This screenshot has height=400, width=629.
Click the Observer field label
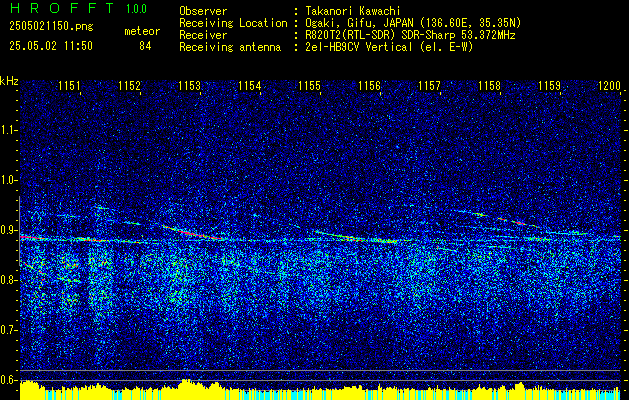tap(203, 11)
